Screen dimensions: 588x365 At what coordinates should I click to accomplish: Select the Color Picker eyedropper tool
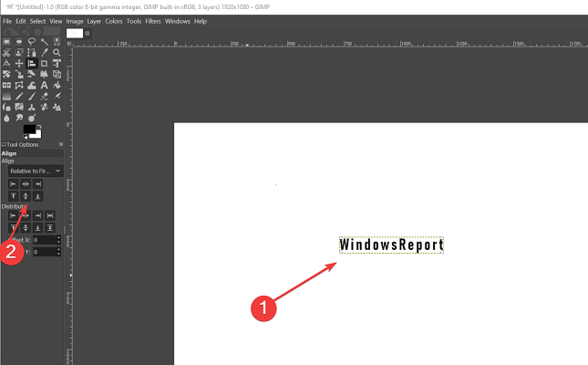tap(45, 53)
